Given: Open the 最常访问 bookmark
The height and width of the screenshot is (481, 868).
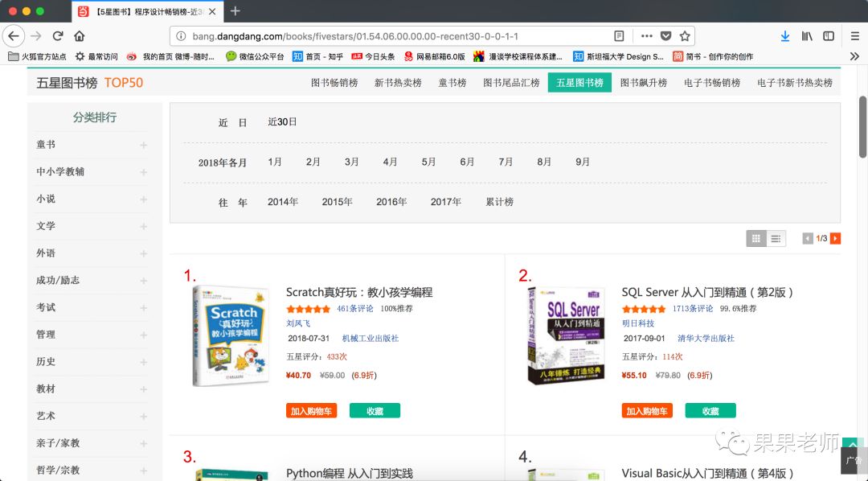Looking at the screenshot, I should [x=96, y=56].
